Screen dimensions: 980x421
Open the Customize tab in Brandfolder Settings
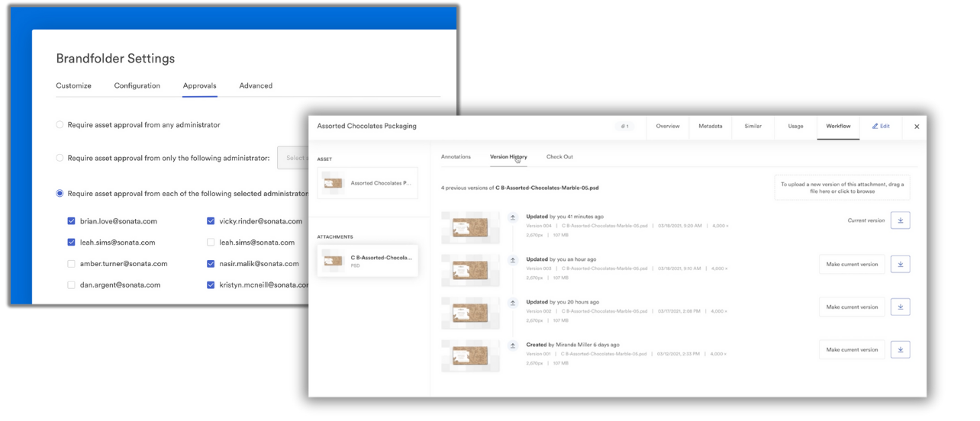pos(73,85)
